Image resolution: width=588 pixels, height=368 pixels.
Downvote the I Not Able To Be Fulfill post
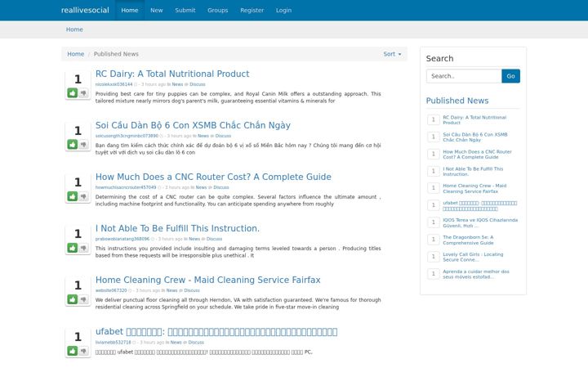click(x=83, y=248)
